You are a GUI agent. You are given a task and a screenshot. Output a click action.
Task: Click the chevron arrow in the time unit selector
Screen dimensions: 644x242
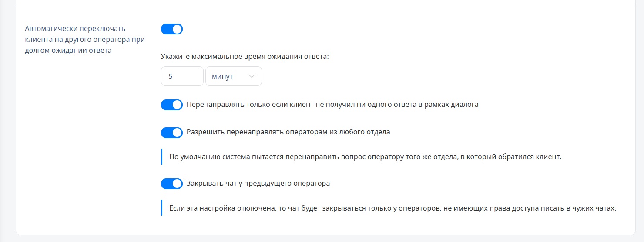(x=252, y=76)
